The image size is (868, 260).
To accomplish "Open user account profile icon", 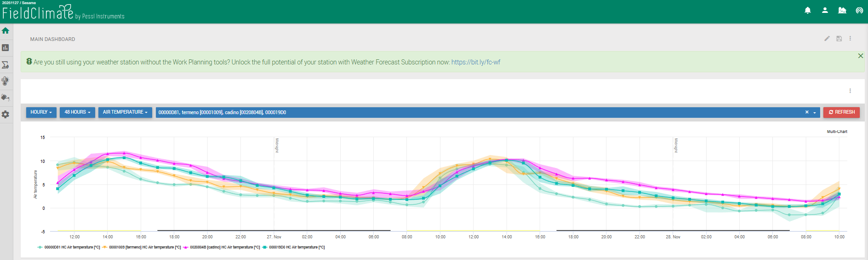I will click(x=825, y=11).
